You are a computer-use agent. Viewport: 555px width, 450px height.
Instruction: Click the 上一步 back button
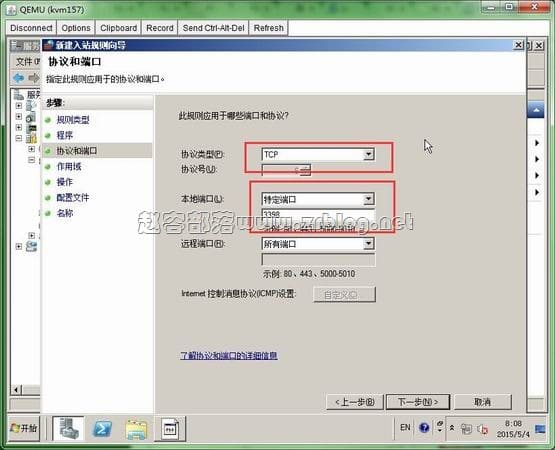pos(355,402)
